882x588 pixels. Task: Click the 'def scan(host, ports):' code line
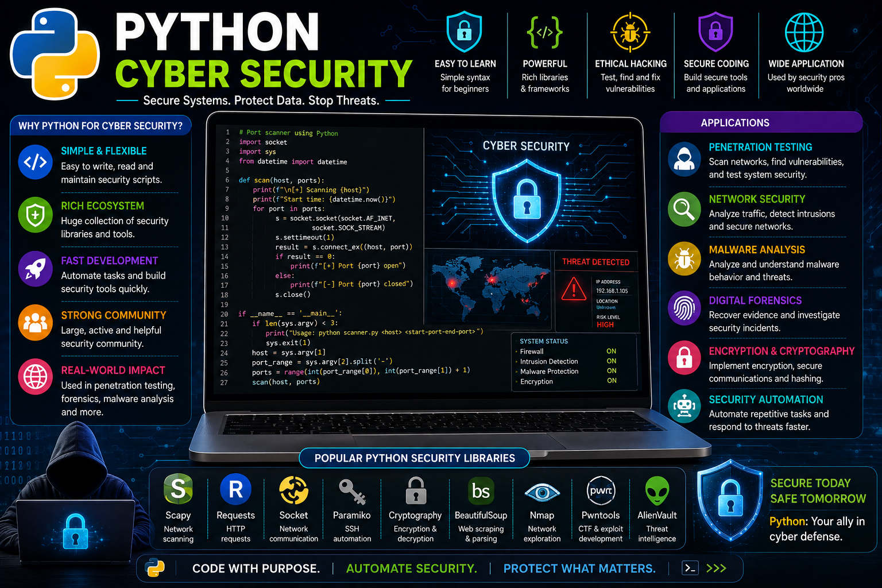click(281, 180)
